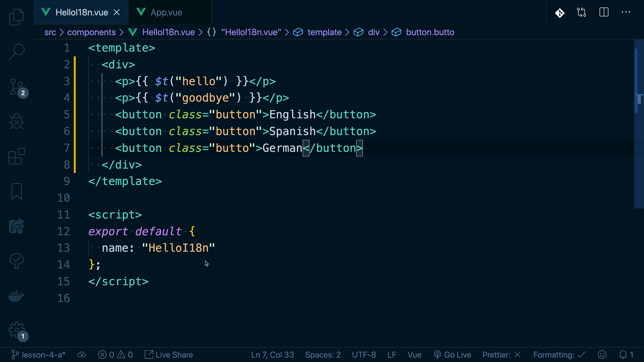Open the Extensions view

tap(16, 156)
